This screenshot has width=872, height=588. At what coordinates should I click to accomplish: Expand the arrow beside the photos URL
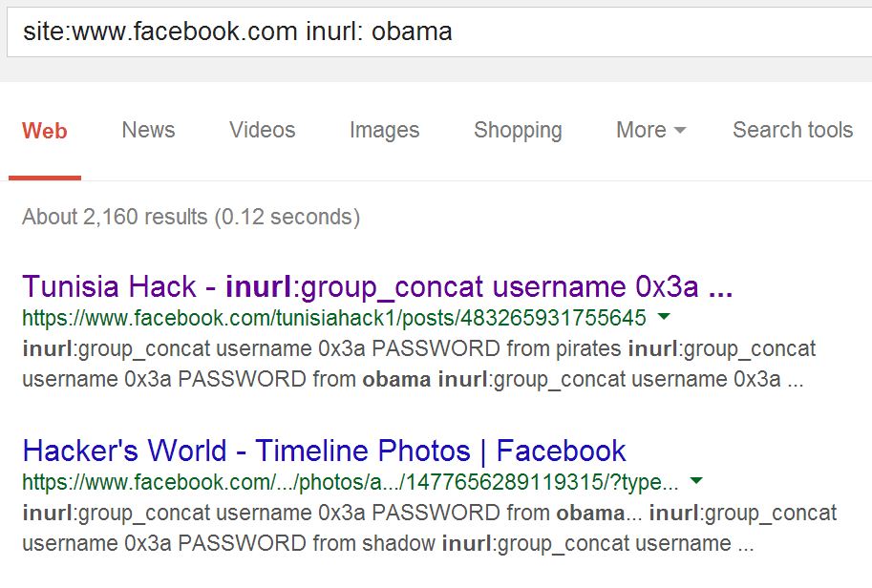pos(696,480)
